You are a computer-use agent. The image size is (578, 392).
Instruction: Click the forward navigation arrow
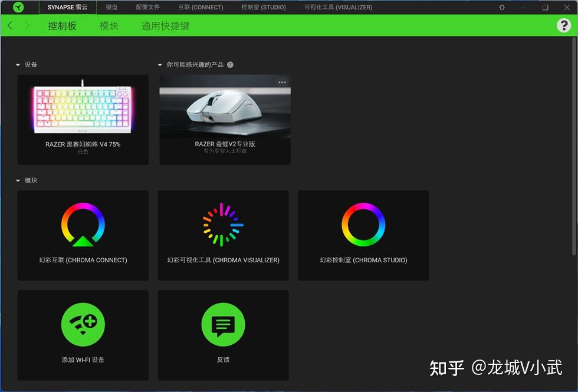pyautogui.click(x=26, y=25)
